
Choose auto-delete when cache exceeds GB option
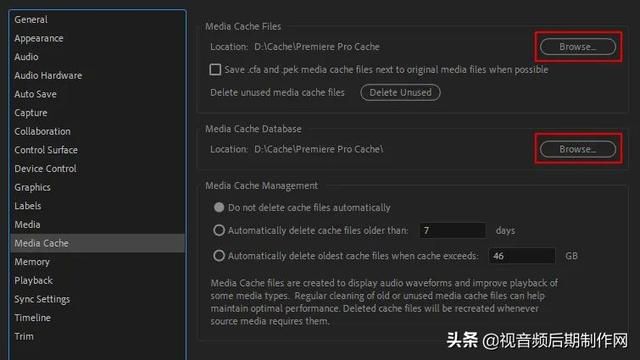pos(219,256)
